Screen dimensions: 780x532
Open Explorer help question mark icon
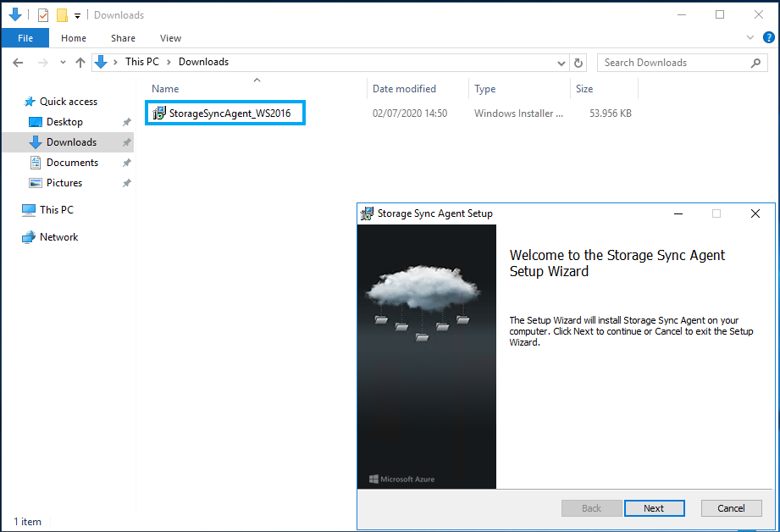tap(768, 37)
